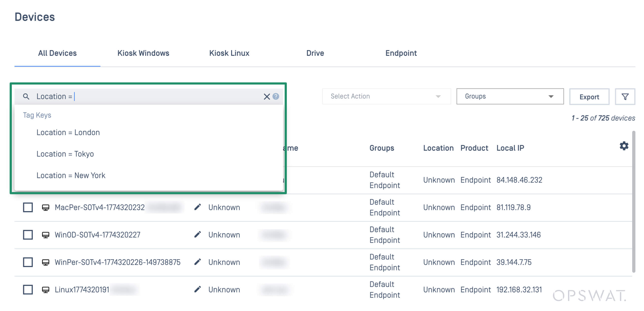This screenshot has height=311, width=644.
Task: Tick the Linux1774320191 device checkbox
Action: coord(28,289)
